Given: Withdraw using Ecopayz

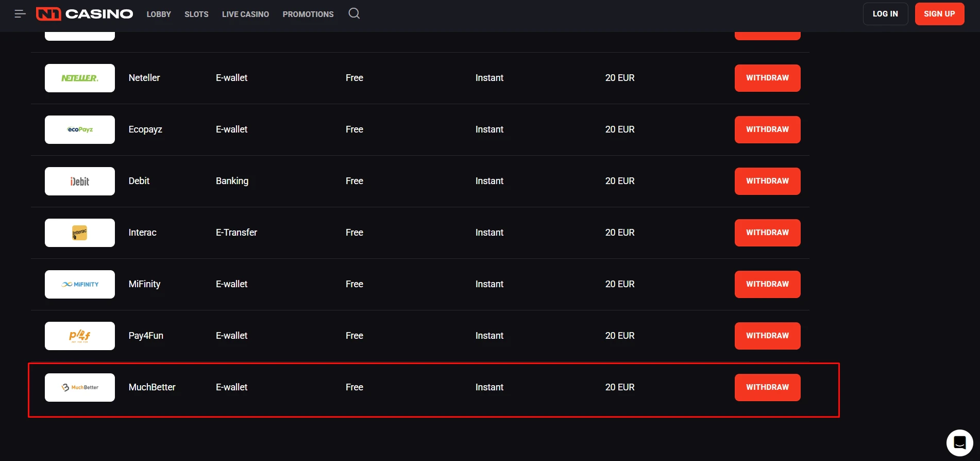Looking at the screenshot, I should [x=767, y=129].
